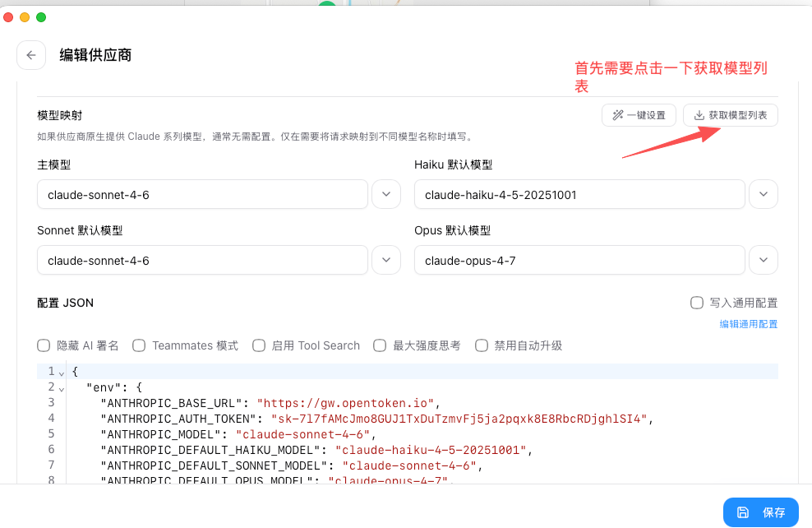Viewport: 812px width, 528px height.
Task: Click the ANTHROPIC_BASE_URL value in the JSON
Action: 345,403
